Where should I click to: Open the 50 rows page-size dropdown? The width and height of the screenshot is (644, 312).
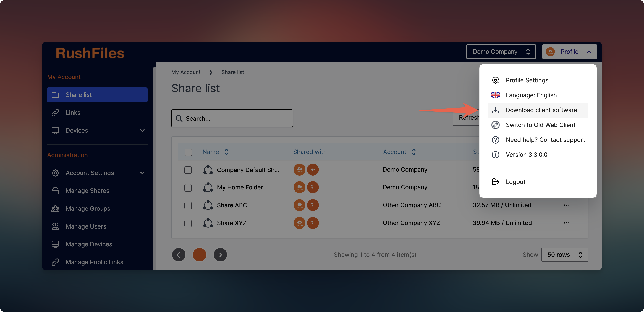point(564,255)
